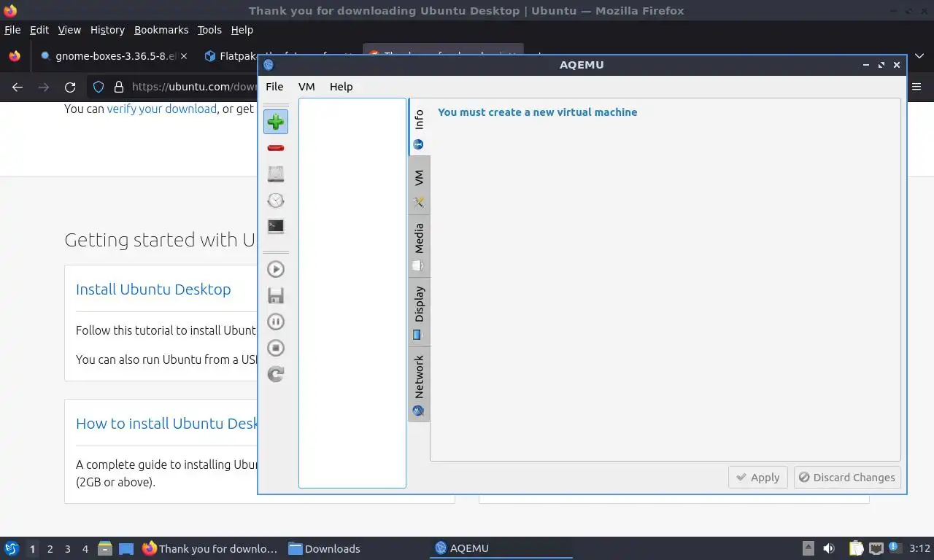Click the 3:12 panel clock
The width and height of the screenshot is (934, 560).
pos(919,548)
